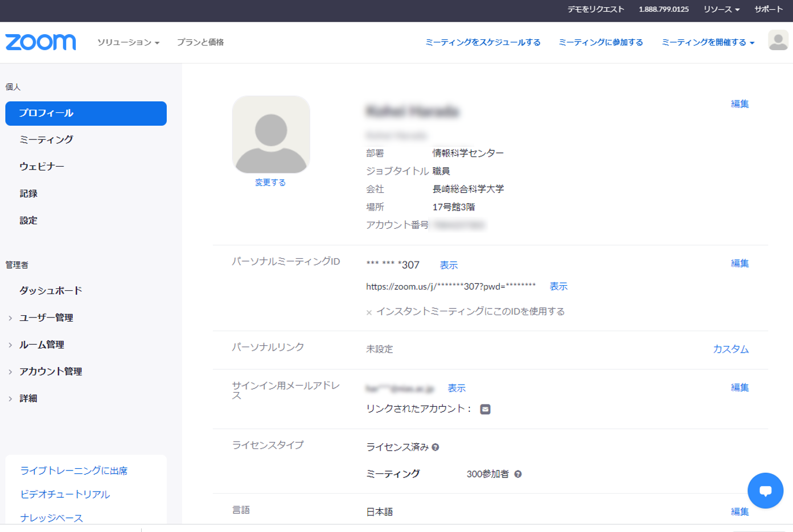Click the masked meeting URL text

click(x=451, y=286)
